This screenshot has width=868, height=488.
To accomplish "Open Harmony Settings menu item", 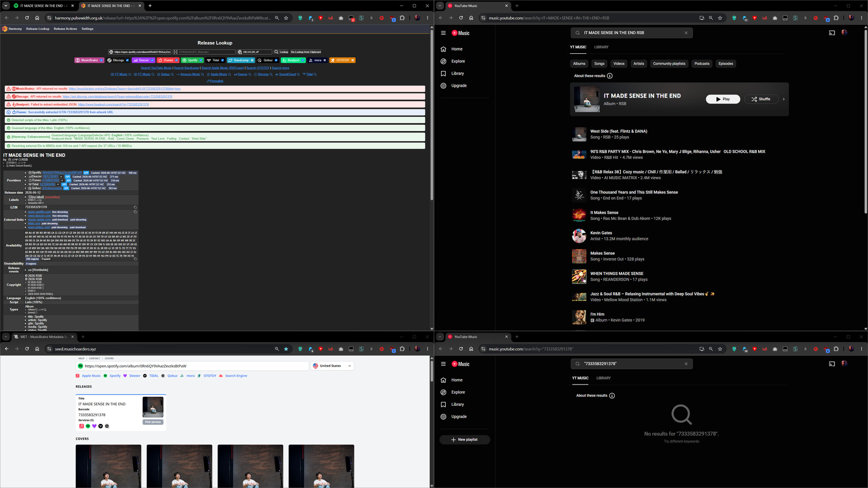I will click(x=87, y=29).
